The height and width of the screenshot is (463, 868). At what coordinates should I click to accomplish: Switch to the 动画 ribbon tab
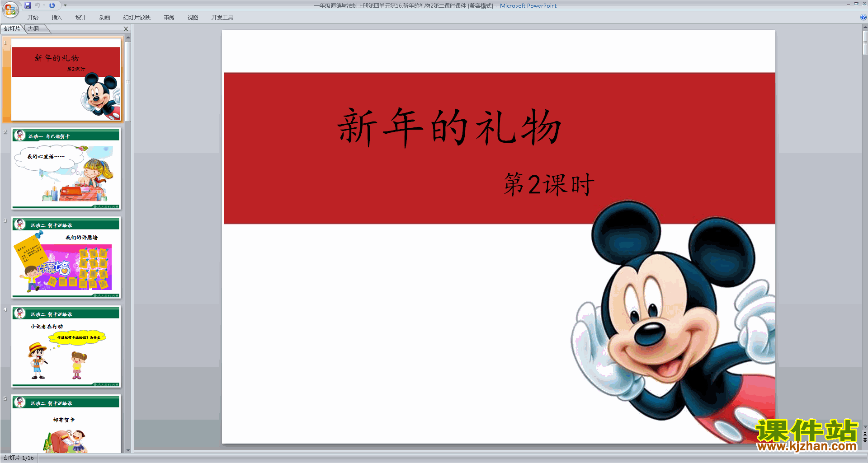104,17
